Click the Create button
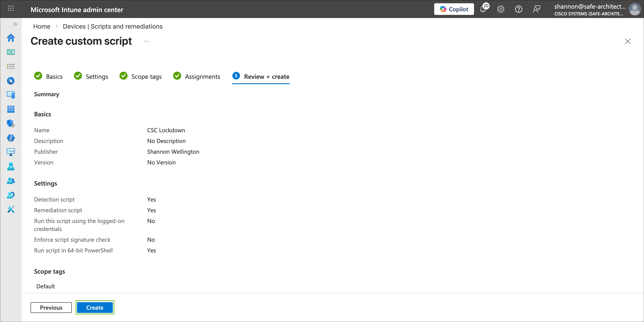Image resolution: width=644 pixels, height=322 pixels. tap(95, 308)
